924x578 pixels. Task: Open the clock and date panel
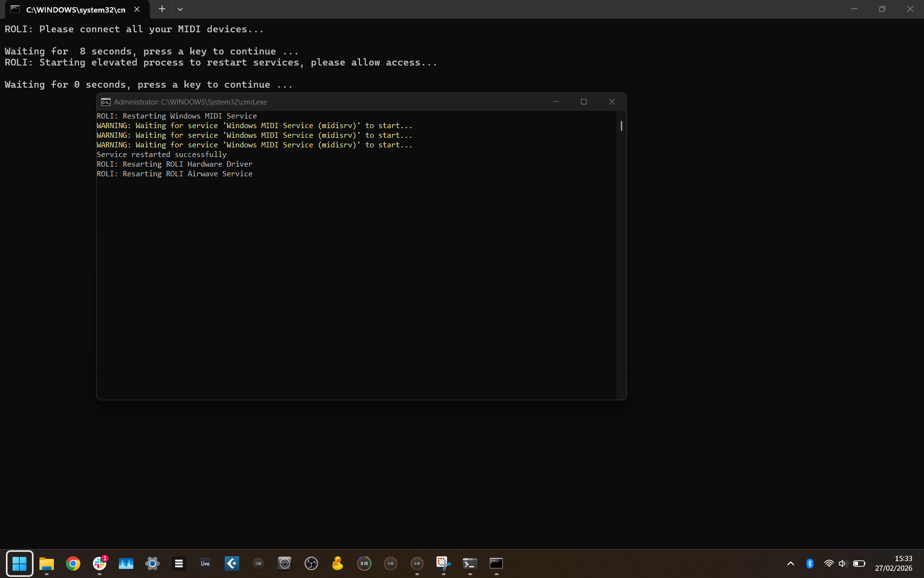click(x=893, y=563)
